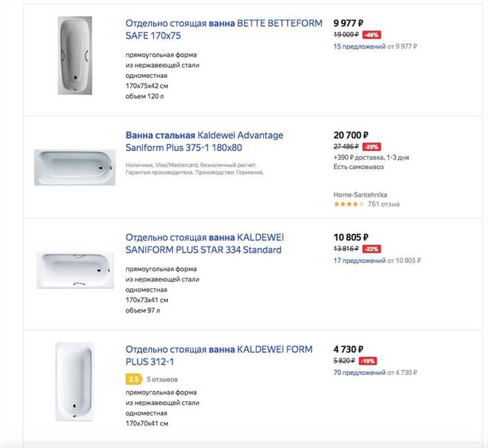Open the 70 предложений offers link

click(x=359, y=372)
